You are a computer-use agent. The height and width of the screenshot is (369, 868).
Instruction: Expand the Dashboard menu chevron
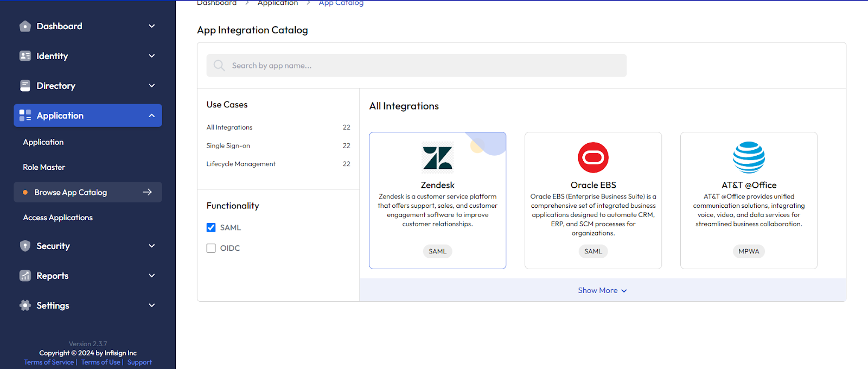pyautogui.click(x=152, y=26)
